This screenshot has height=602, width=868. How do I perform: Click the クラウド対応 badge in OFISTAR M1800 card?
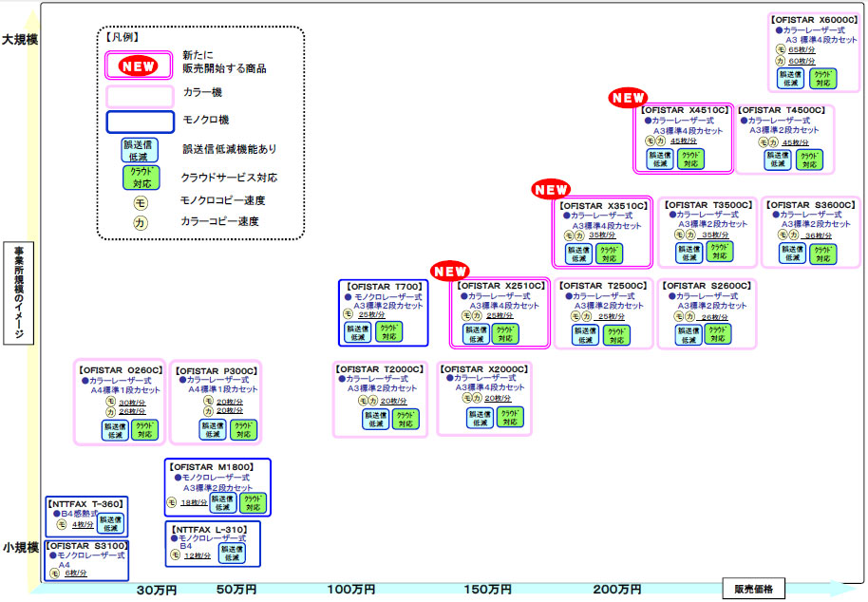click(x=253, y=503)
